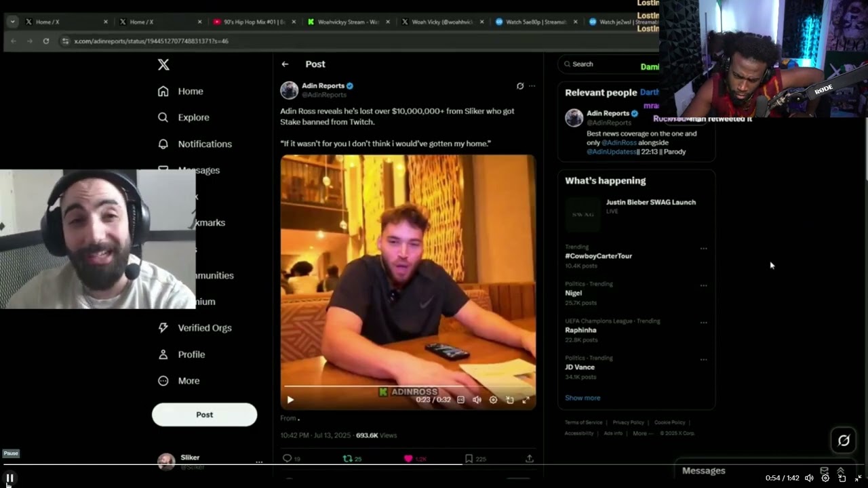Open embedded video settings gear
Viewport: 868px width, 488px height.
[x=493, y=399]
